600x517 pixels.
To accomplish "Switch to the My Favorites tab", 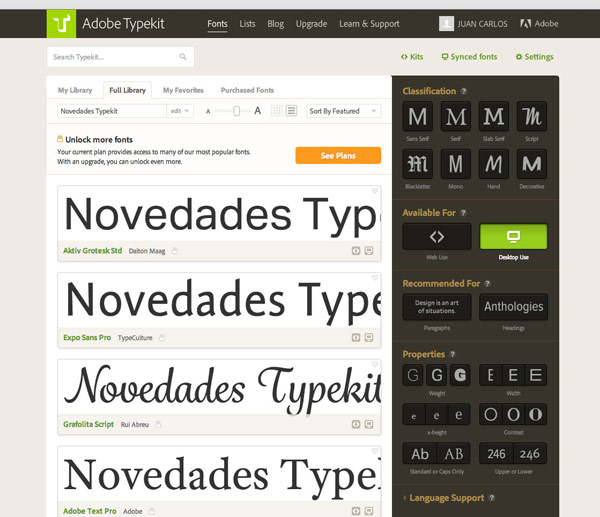I will click(x=182, y=90).
